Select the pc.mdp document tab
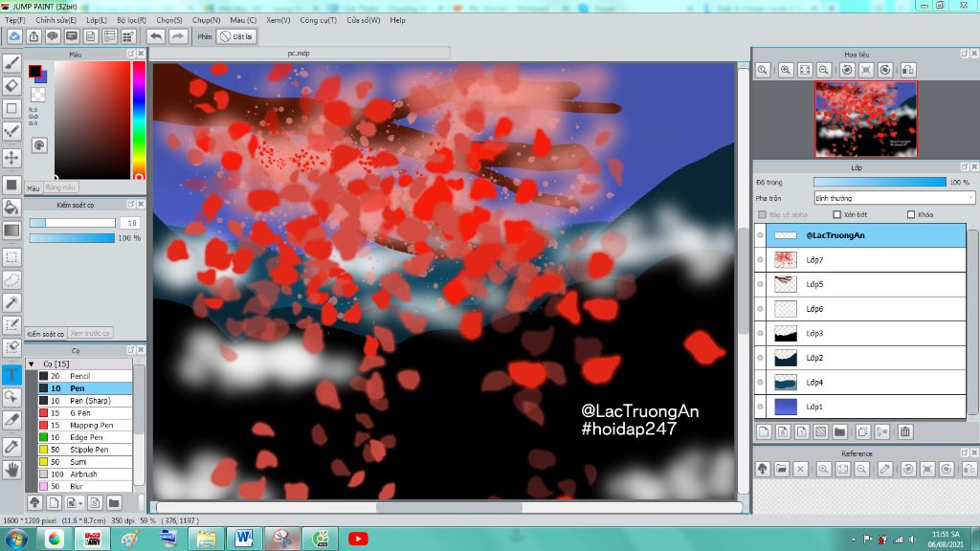Screen dimensions: 980x551 [299, 54]
